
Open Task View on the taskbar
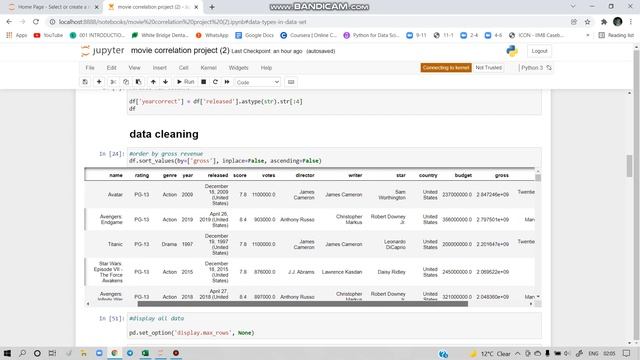[x=52, y=353]
